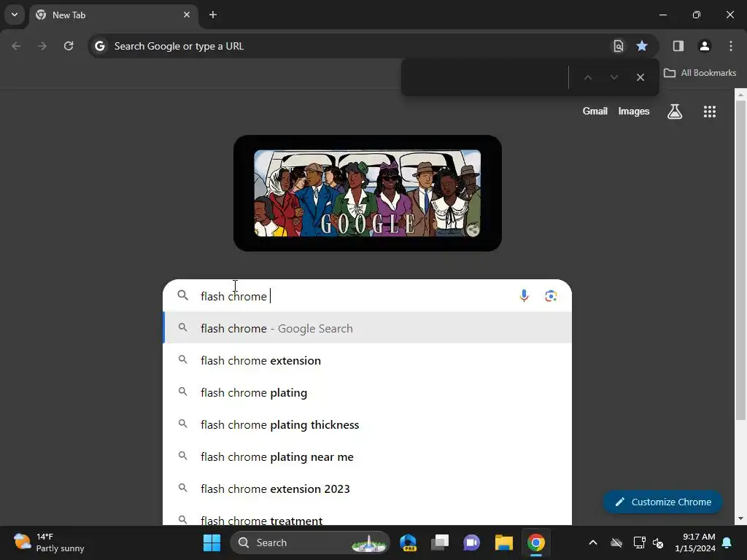Click the muted volume tray icon
Viewport: 747px width, 560px height.
pos(658,542)
